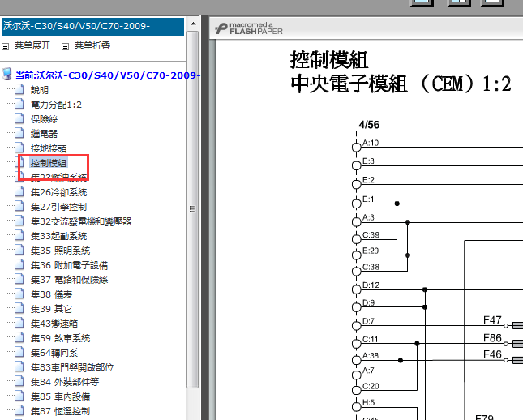Click connector pin D:12 label

tap(371, 285)
